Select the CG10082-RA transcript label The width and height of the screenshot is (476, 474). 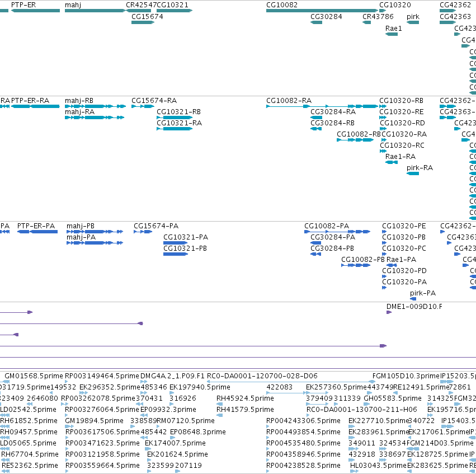(x=289, y=101)
